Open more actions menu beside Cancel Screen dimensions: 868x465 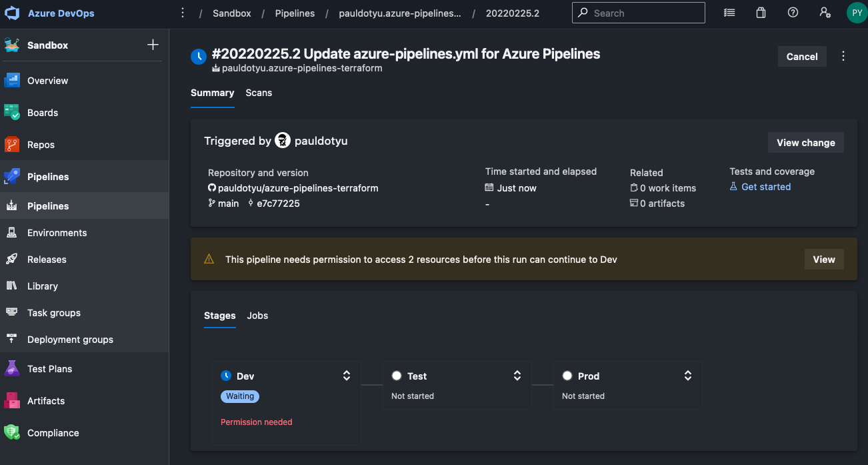(843, 57)
